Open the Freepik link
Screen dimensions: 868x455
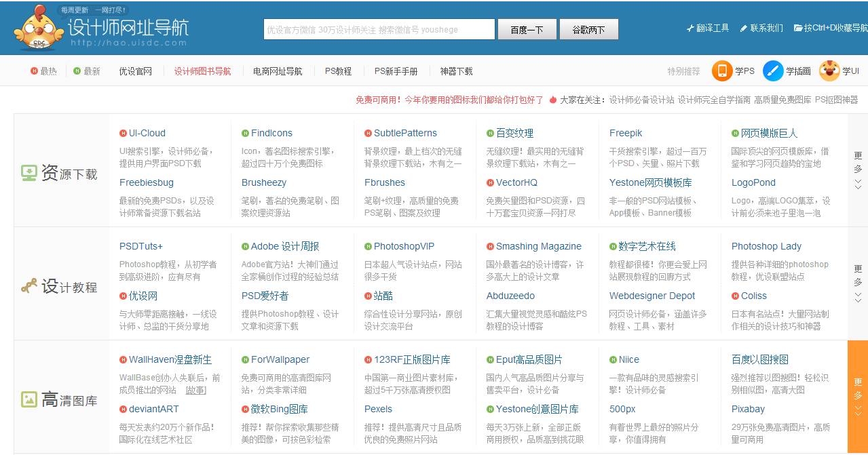[x=626, y=134]
